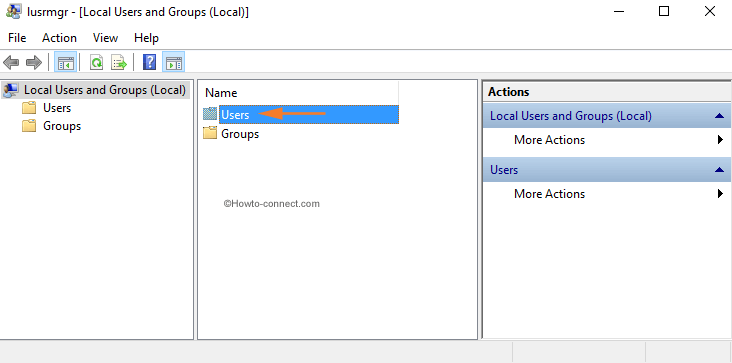732x363 pixels.
Task: Select Local Users and Groups root node
Action: 95,90
